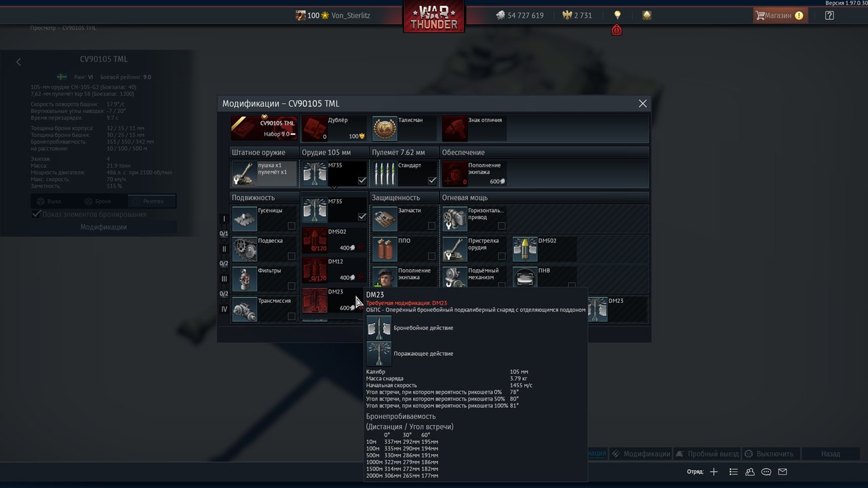Expand the Орудие 105 мм M735 ammo selector

(x=335, y=174)
